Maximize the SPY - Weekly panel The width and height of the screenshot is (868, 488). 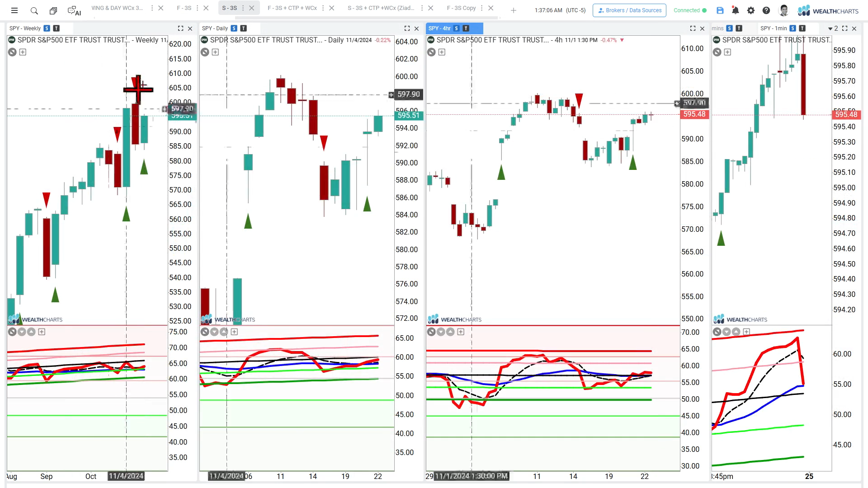180,28
